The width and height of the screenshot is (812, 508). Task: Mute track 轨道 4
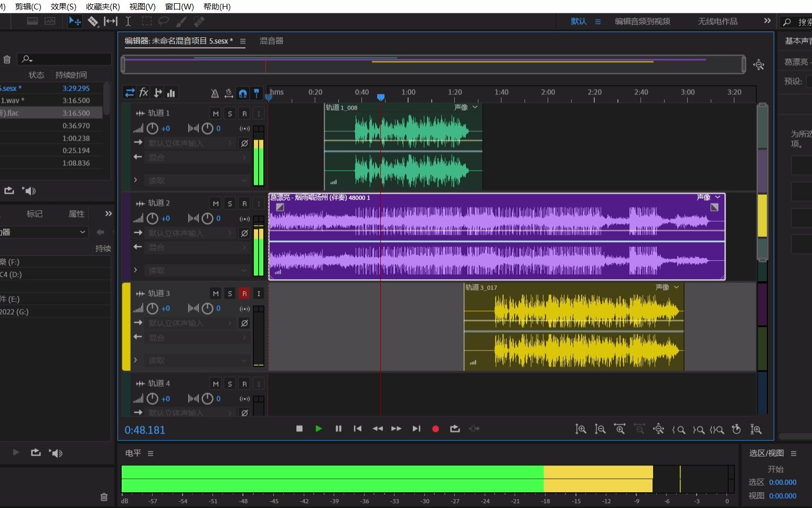coord(216,384)
